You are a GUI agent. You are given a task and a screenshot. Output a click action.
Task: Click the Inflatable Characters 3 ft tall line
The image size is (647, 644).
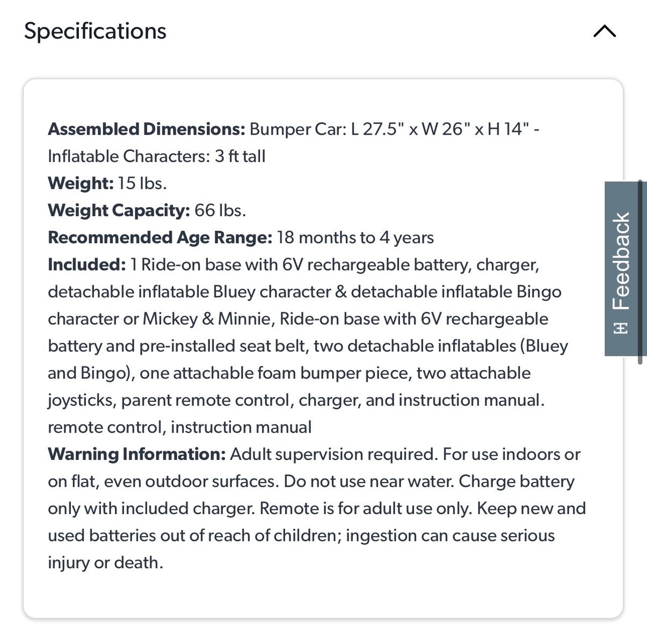coord(156,156)
